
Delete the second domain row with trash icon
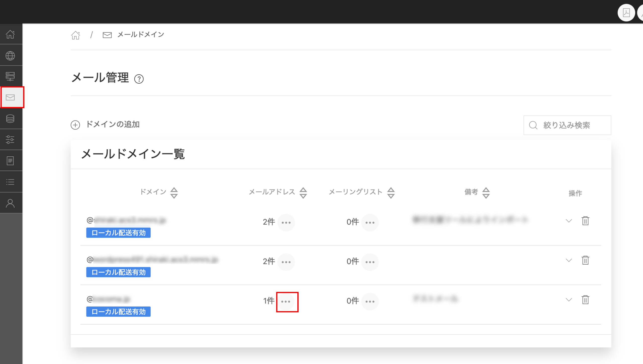click(585, 260)
